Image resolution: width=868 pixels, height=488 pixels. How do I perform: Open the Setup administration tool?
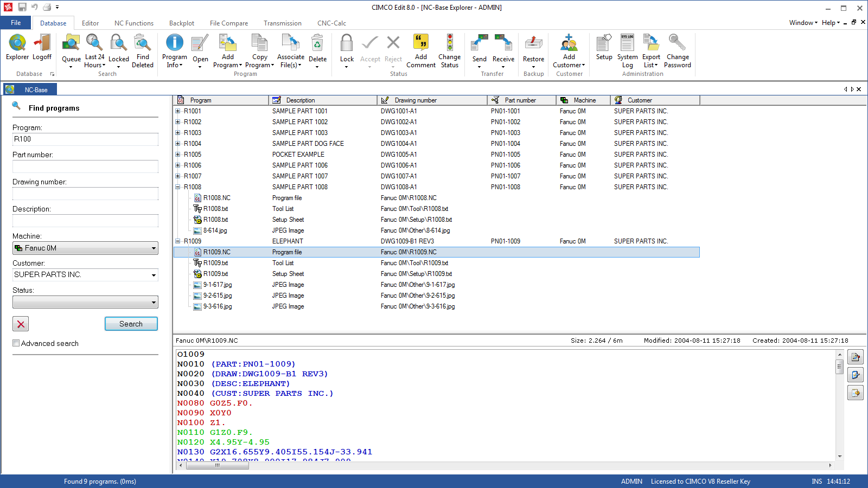[x=604, y=47]
